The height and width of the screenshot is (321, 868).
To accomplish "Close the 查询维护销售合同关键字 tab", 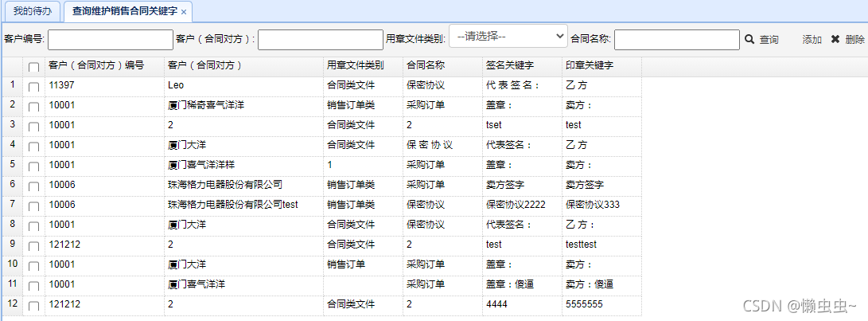I will 184,12.
